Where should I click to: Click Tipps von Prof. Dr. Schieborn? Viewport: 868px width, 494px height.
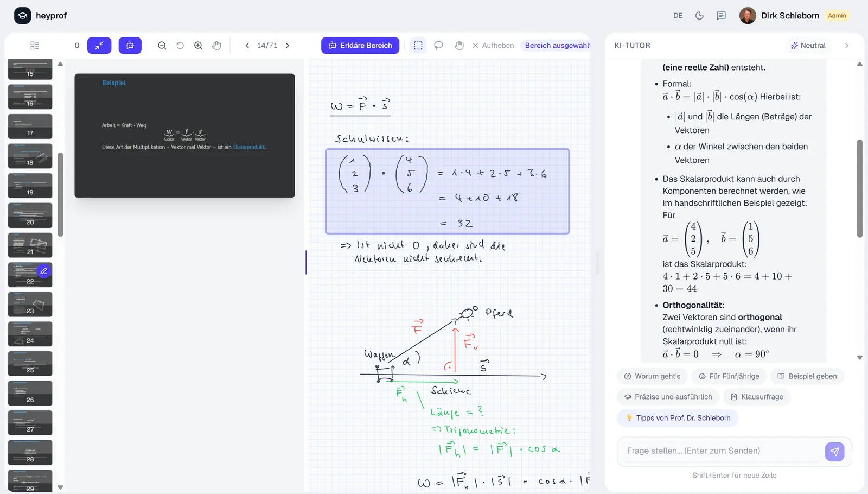677,417
